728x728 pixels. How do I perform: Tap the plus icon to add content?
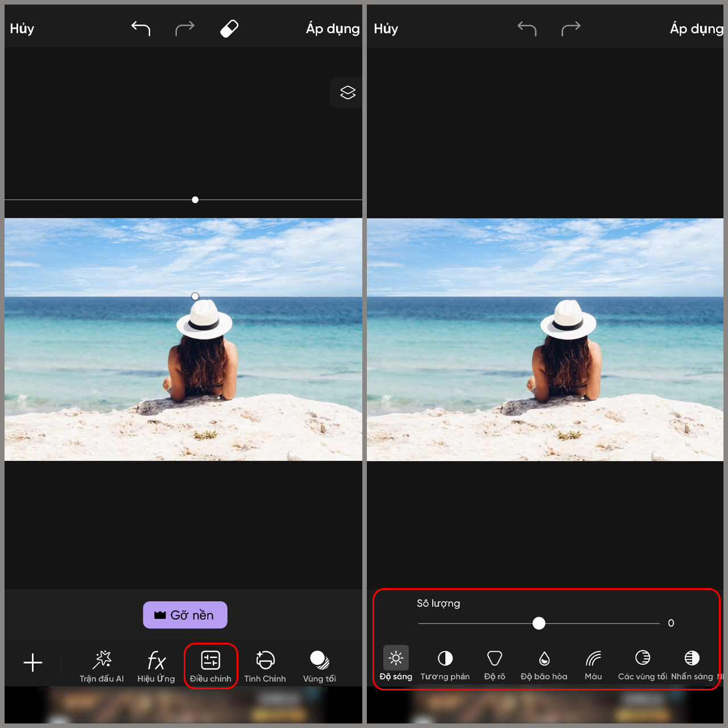coord(33,663)
